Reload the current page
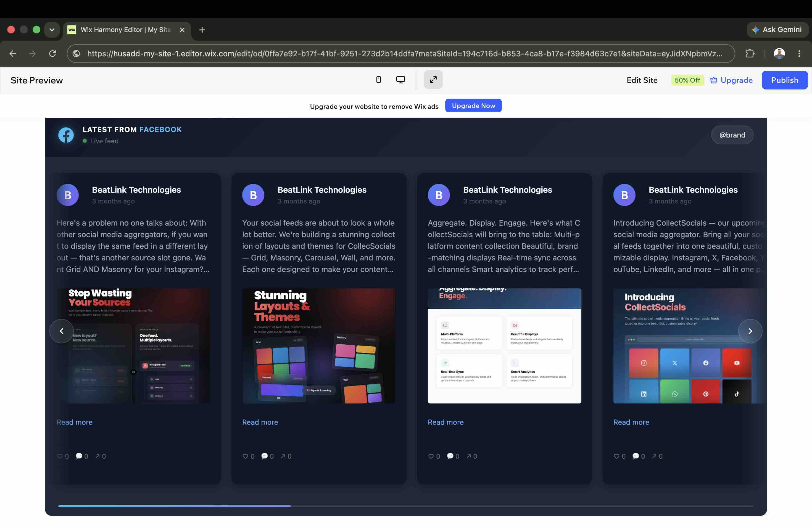 click(x=52, y=54)
